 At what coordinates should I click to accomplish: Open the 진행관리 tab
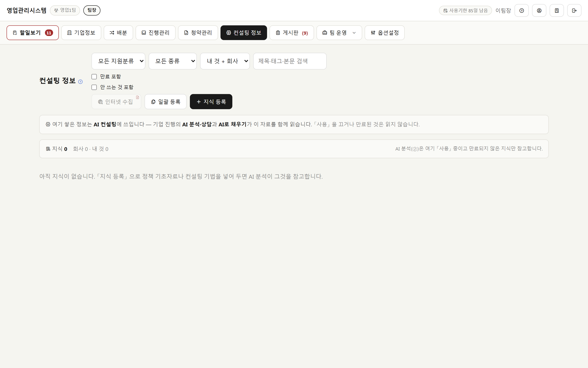coord(156,33)
